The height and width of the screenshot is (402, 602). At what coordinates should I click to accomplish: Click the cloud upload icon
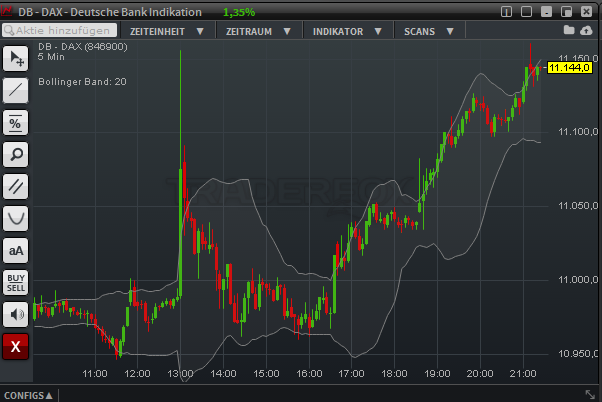coord(586,30)
